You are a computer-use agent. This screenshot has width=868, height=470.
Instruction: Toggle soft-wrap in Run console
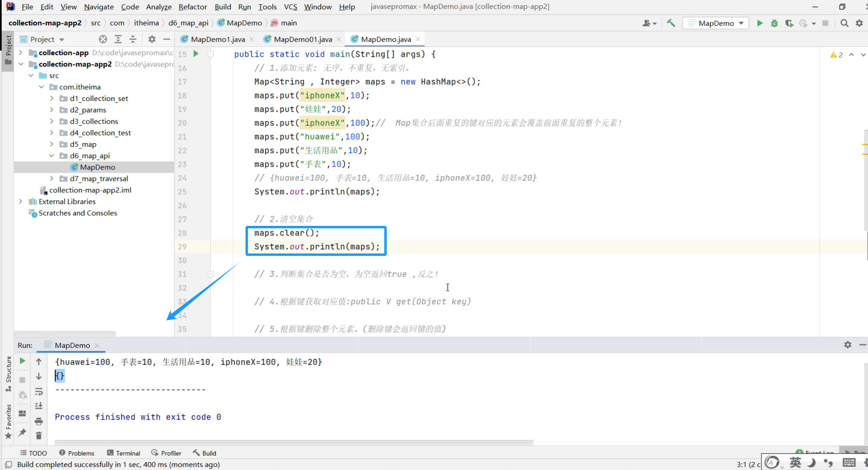point(39,391)
